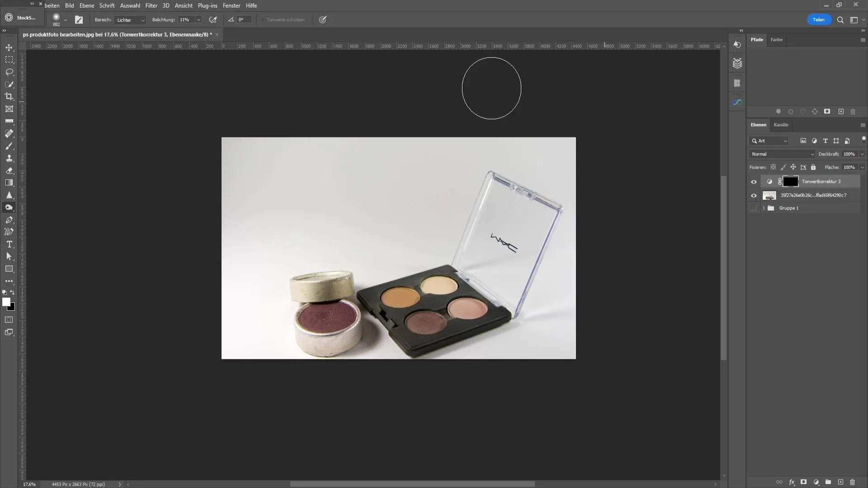Viewport: 868px width, 488px height.
Task: Create a new adjustment layer
Action: [x=816, y=482]
